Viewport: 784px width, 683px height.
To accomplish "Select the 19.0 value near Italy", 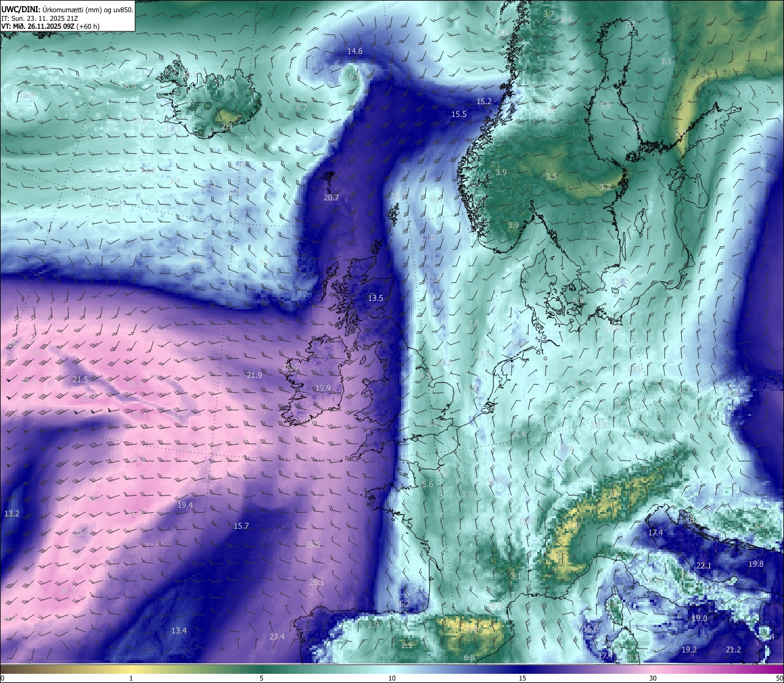I will click(699, 618).
